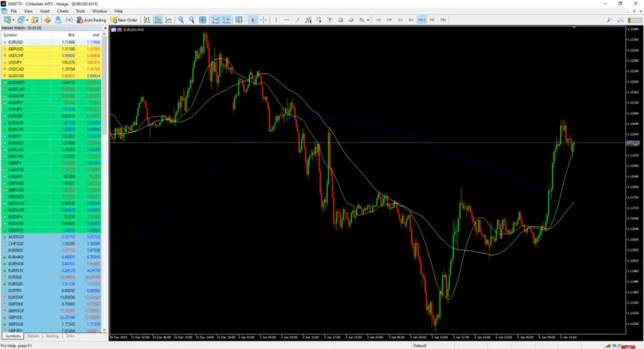Open the indicators list dropdown arrow
Image resolution: width=644 pixels, height=349 pixels.
click(368, 19)
